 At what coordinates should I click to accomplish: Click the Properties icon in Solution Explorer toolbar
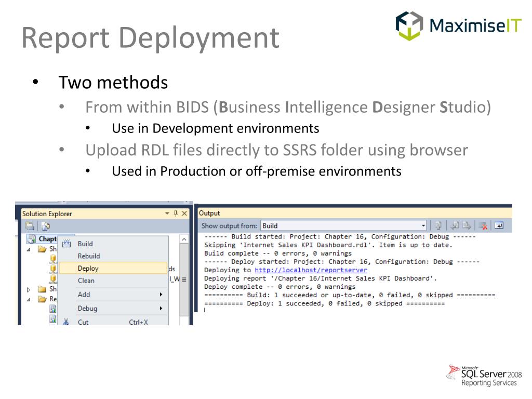tap(30, 226)
